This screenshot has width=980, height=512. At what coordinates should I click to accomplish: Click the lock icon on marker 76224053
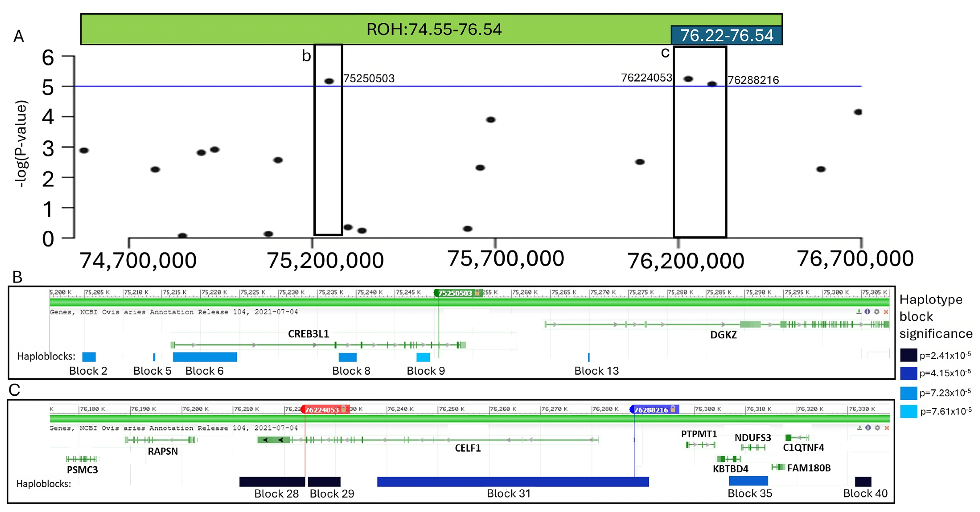pyautogui.click(x=344, y=409)
